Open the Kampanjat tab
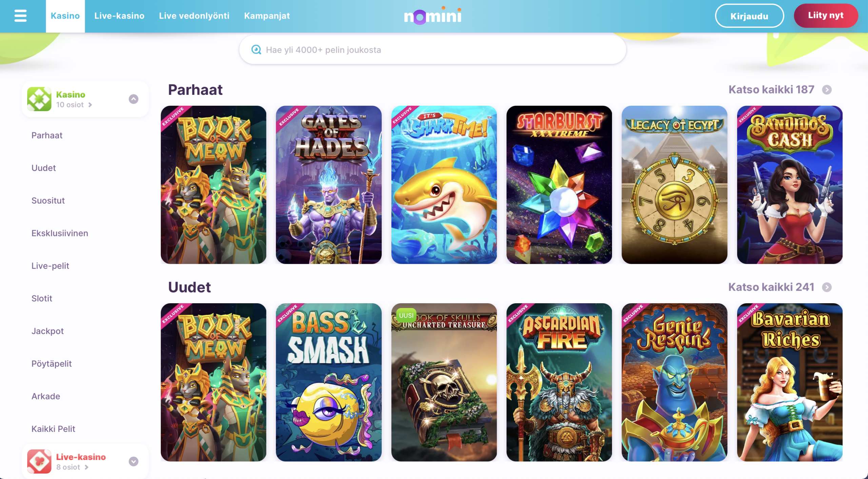Viewport: 868px width, 479px height. [x=267, y=16]
